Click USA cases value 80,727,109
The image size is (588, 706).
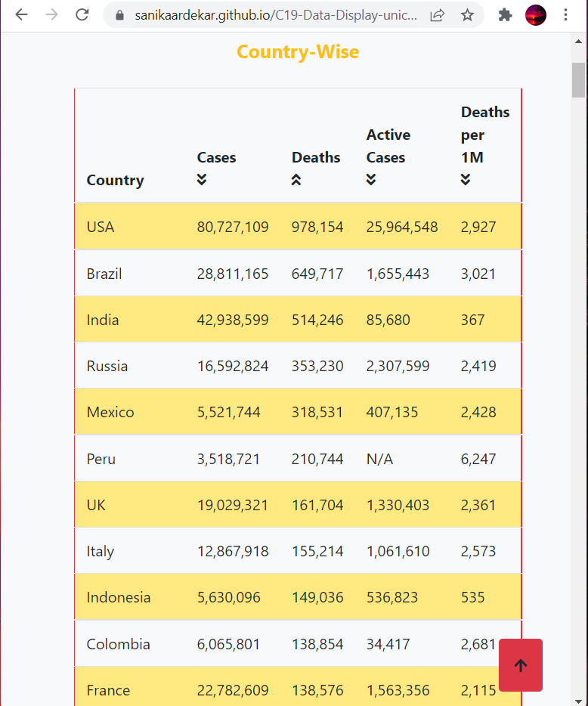click(233, 227)
